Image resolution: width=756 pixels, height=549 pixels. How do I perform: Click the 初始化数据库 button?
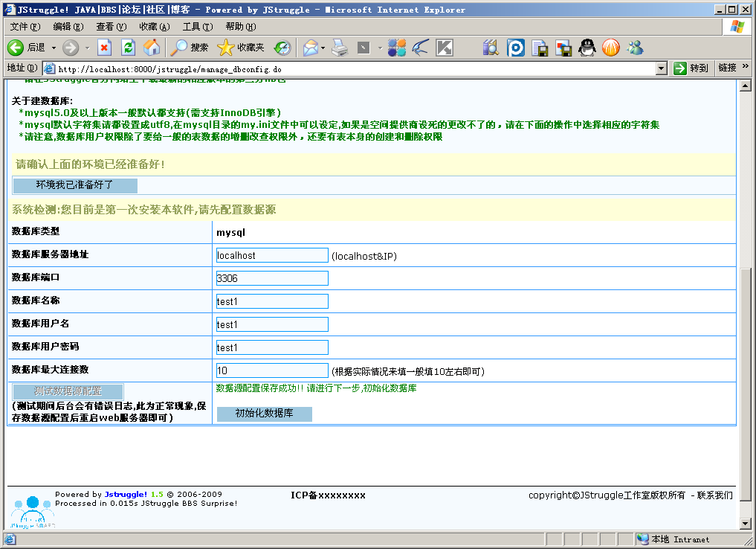click(x=264, y=414)
